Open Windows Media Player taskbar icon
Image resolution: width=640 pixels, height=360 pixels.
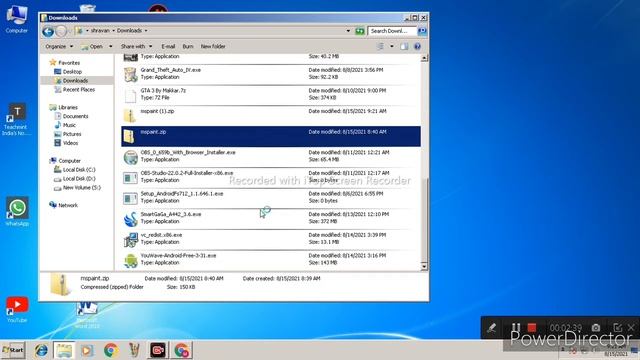(87, 350)
